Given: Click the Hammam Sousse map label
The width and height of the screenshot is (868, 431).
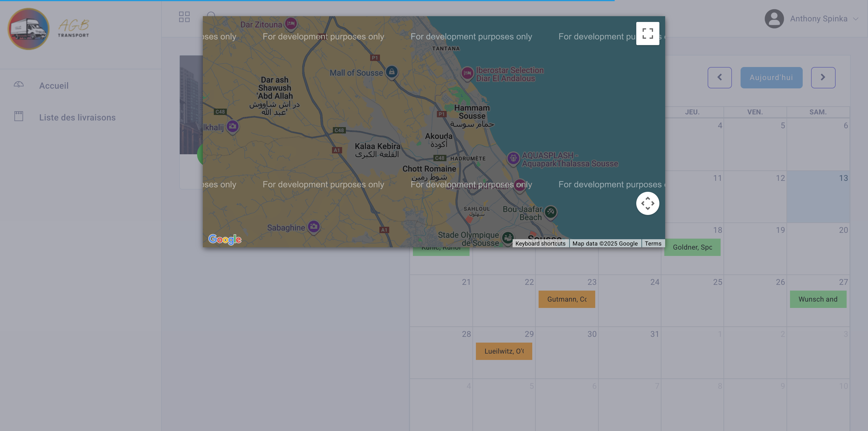Looking at the screenshot, I should 472,116.
